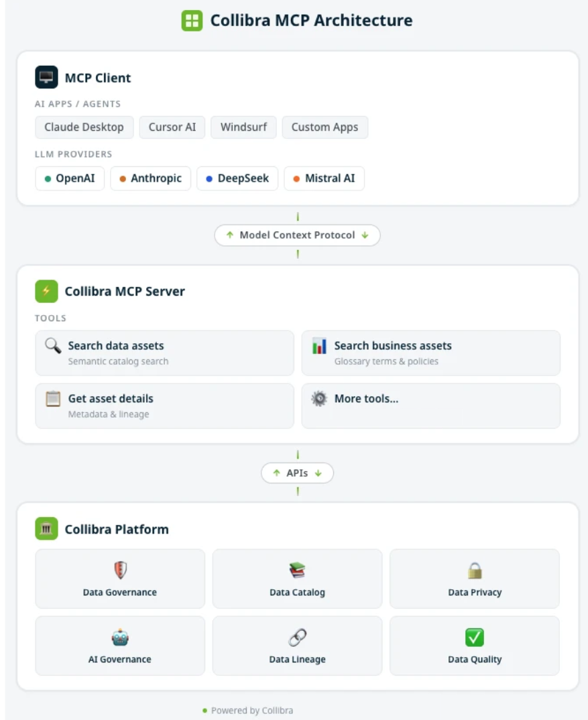Click the magnifying glass icon for Search data assets

(x=53, y=346)
